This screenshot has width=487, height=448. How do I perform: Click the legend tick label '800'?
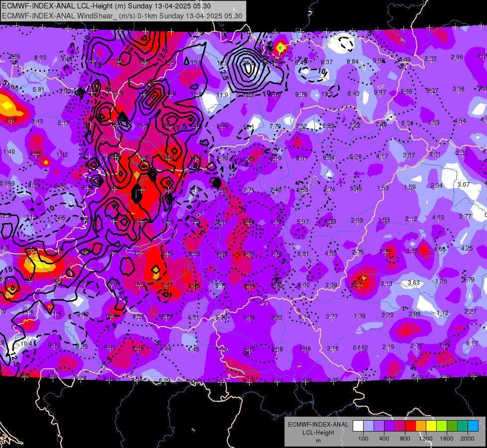pos(405,439)
